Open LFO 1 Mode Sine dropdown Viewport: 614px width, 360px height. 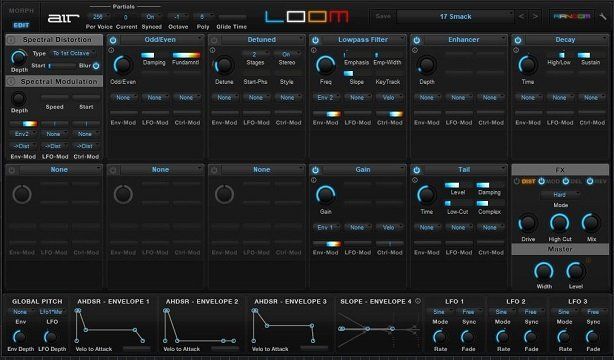click(440, 312)
